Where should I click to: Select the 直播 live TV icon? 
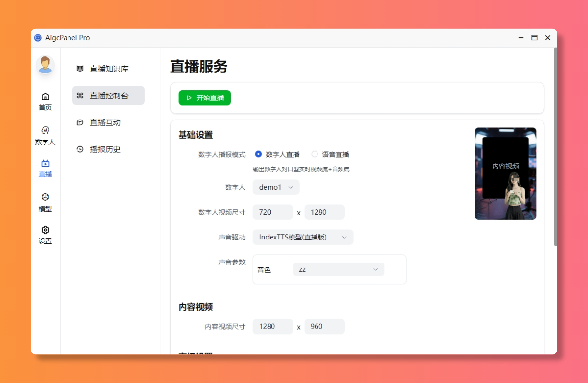45,164
